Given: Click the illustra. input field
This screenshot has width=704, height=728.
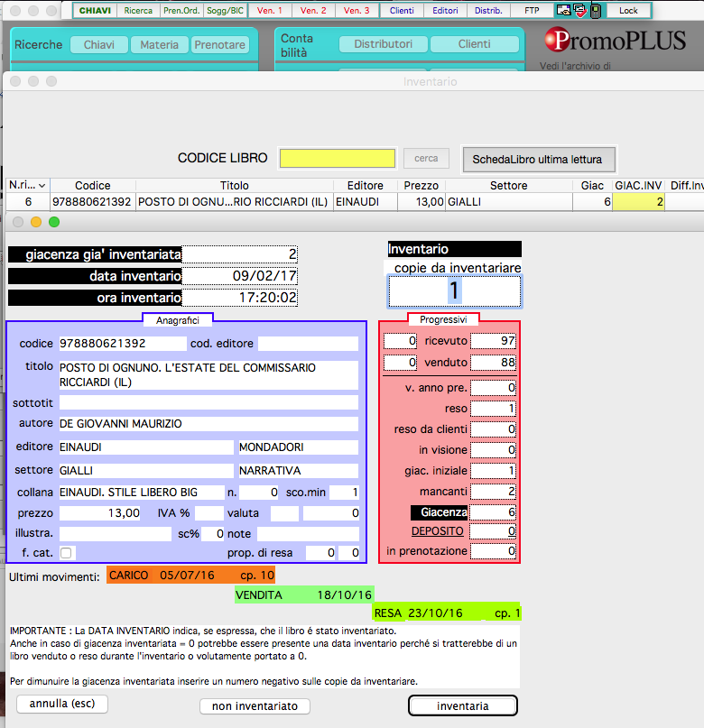Looking at the screenshot, I should coord(116,534).
